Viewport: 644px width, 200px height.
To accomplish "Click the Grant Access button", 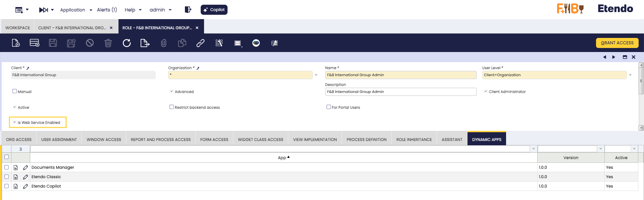I will pos(617,43).
